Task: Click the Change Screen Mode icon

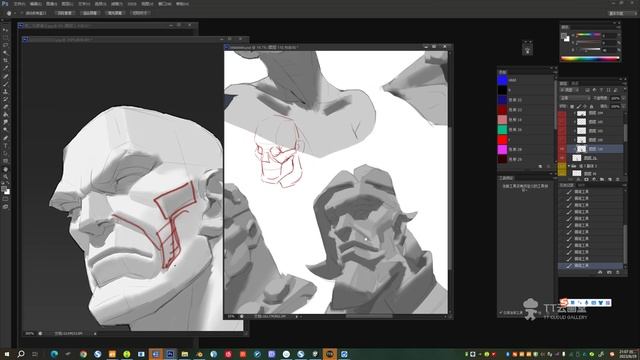Action: pos(5,207)
